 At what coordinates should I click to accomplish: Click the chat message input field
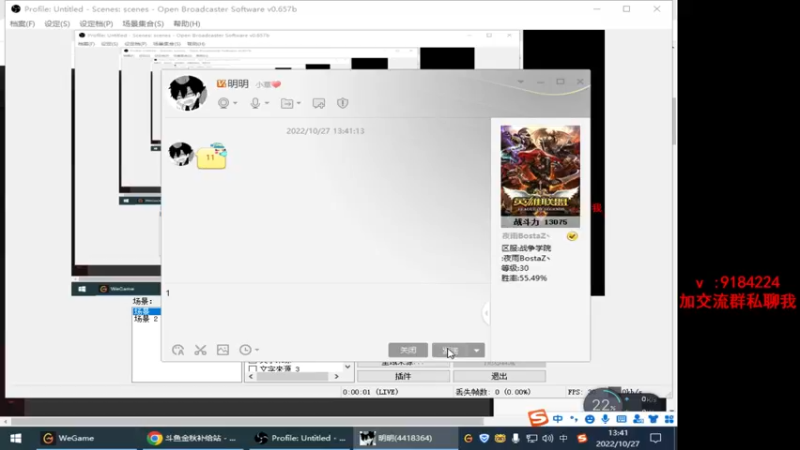pos(326,311)
